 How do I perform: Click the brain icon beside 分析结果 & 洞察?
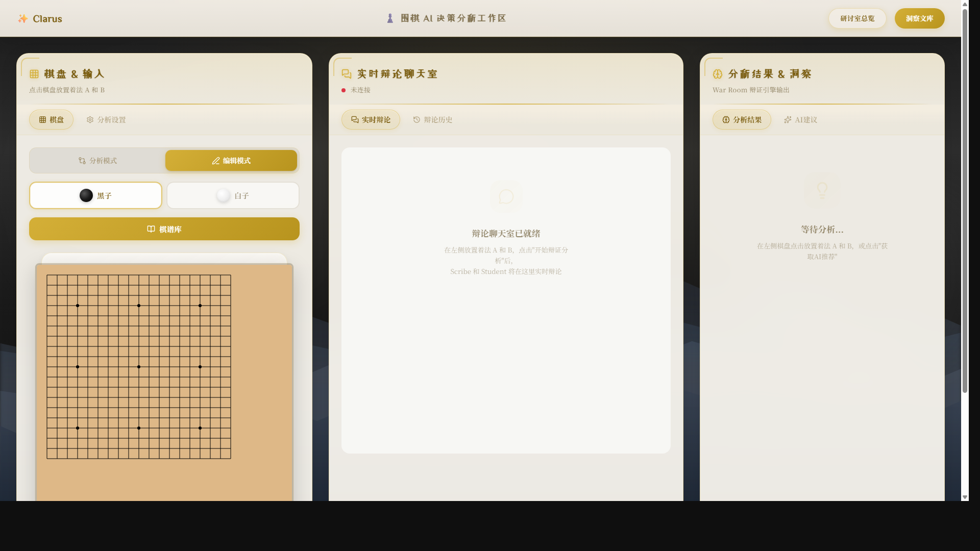718,74
